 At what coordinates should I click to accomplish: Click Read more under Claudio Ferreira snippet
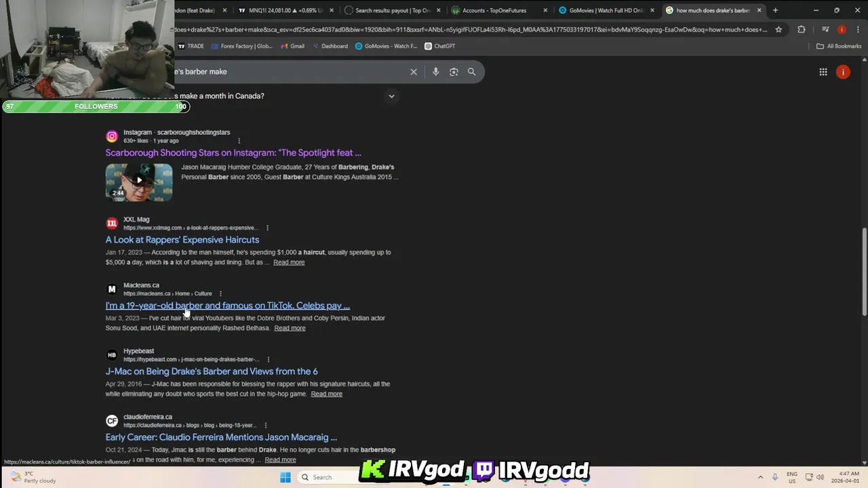click(x=280, y=460)
